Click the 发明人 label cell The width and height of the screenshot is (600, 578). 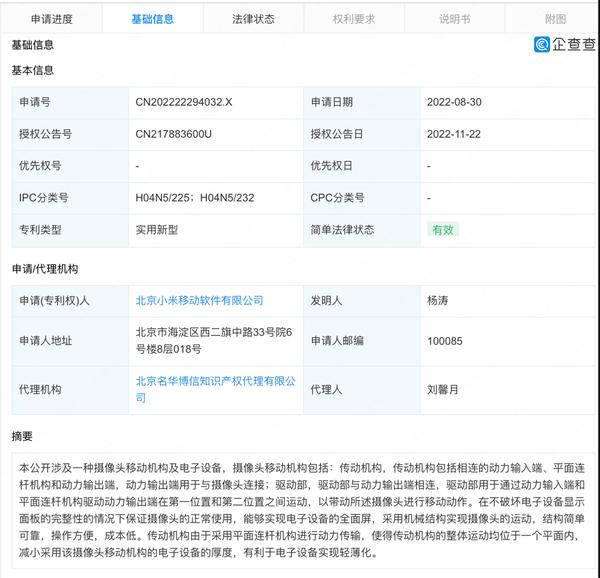[362, 301]
